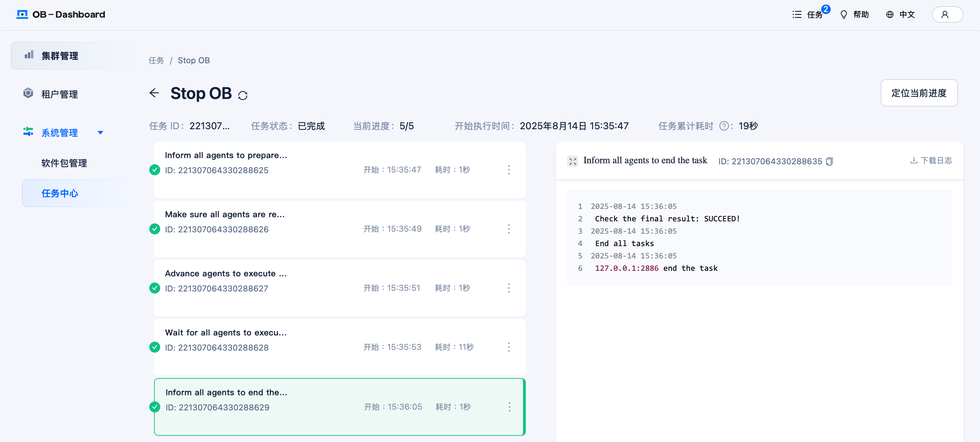Expand the log panel fullscreen icon
The height and width of the screenshot is (442, 980).
(573, 161)
